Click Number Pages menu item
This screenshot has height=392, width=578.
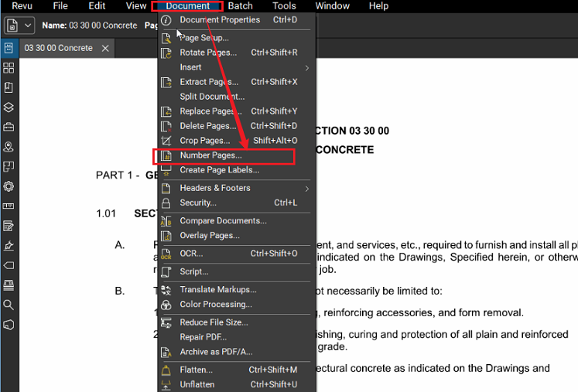click(236, 155)
